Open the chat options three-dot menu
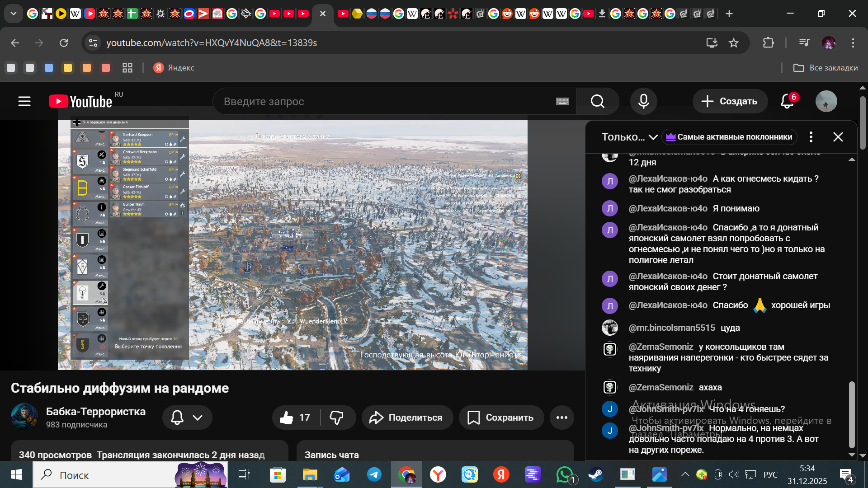Viewport: 868px width, 488px height. (811, 137)
